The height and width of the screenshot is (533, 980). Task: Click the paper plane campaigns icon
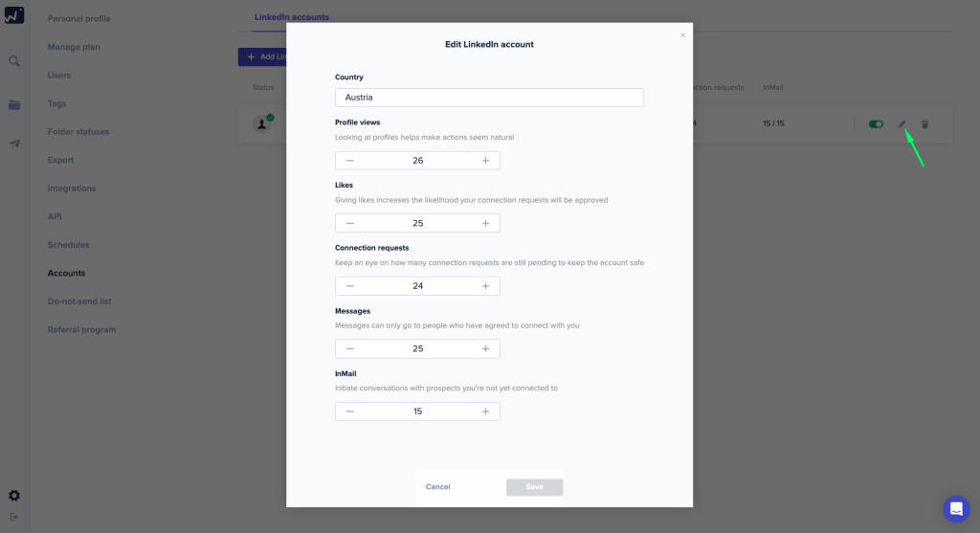14,144
